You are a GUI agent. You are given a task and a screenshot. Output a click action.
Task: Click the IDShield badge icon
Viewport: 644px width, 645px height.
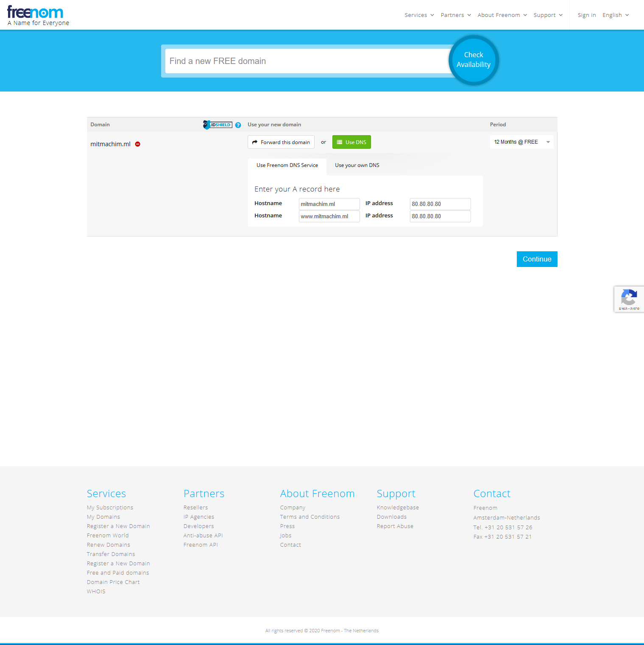[x=217, y=125]
